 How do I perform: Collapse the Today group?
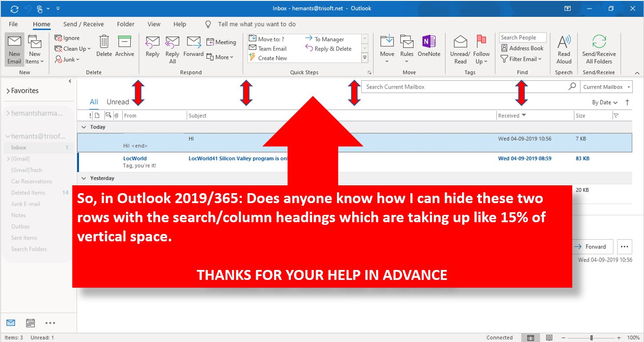click(84, 127)
